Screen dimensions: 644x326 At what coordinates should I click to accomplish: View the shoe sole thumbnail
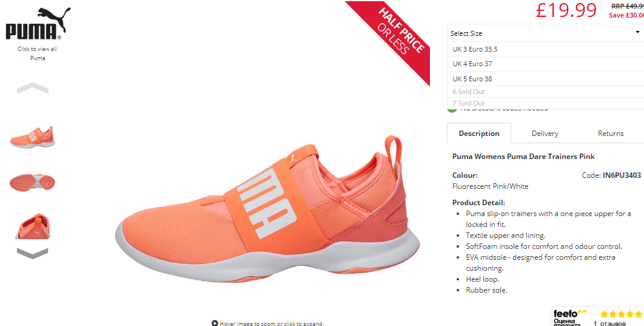coord(33,183)
